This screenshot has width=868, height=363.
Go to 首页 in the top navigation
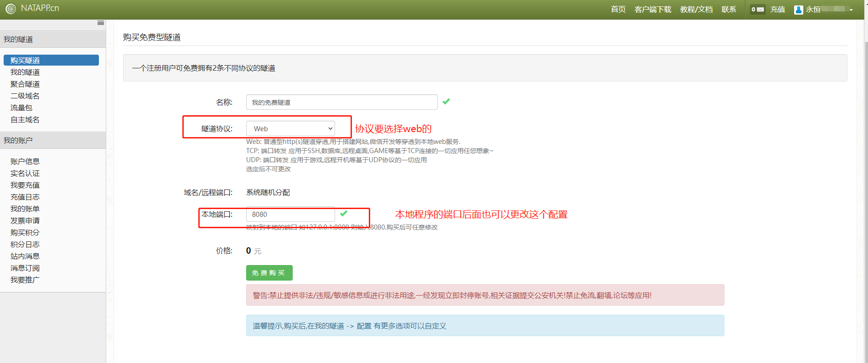tap(618, 9)
